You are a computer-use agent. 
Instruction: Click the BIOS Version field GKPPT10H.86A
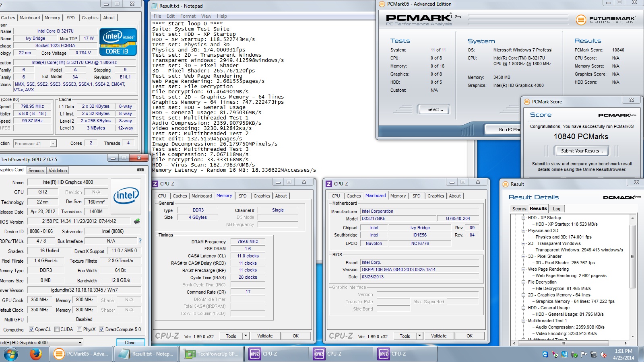tap(419, 269)
